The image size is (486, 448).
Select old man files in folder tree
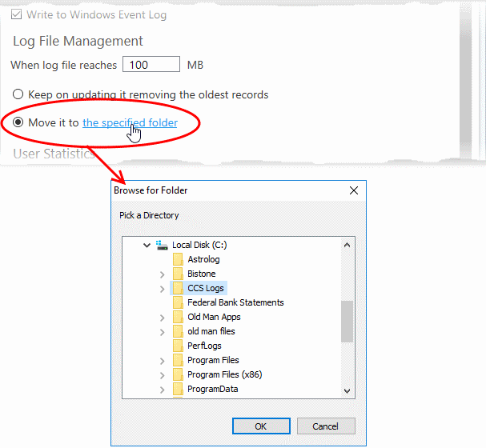click(211, 331)
